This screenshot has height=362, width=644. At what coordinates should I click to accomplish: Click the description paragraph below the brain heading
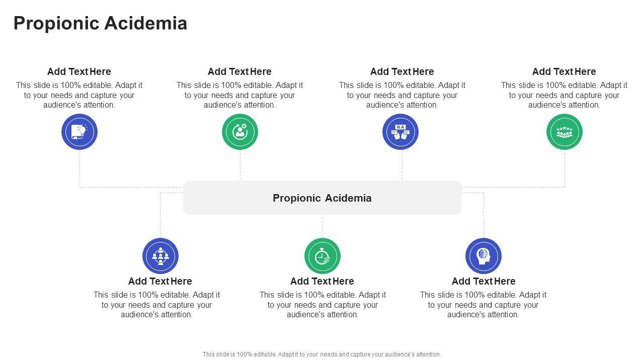click(483, 305)
